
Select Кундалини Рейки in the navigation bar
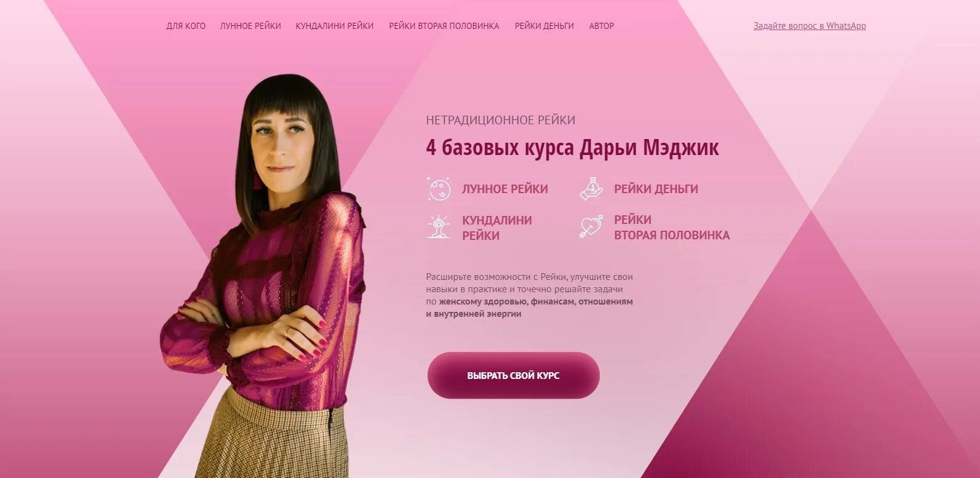(x=335, y=26)
